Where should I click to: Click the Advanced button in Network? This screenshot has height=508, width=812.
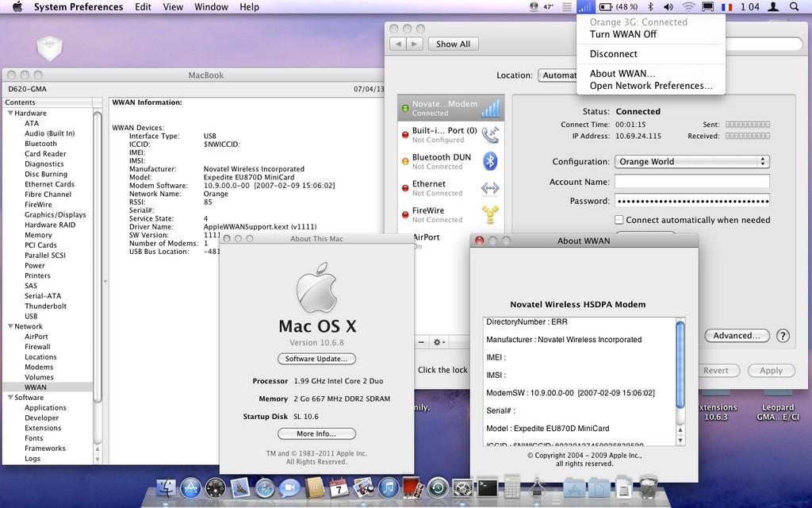pos(737,336)
